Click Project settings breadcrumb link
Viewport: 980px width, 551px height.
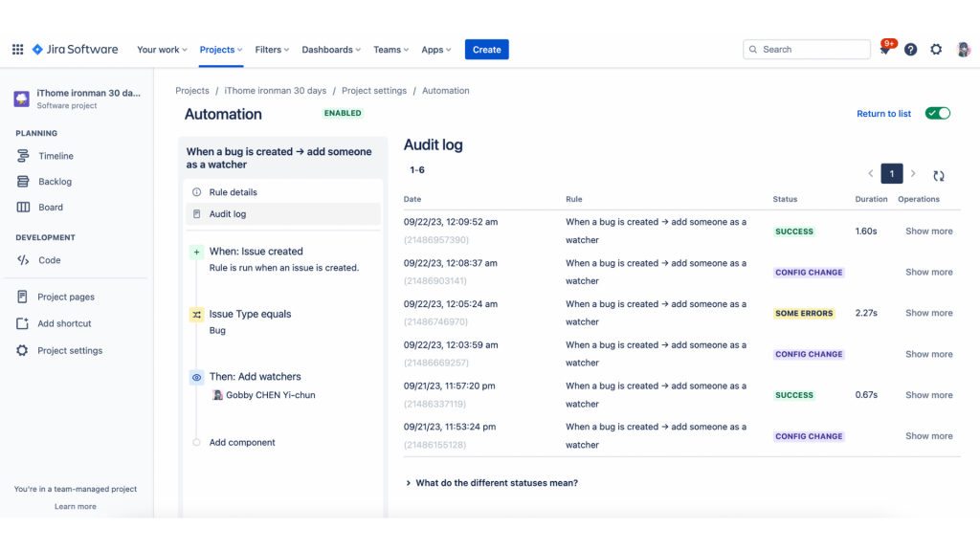pos(374,91)
